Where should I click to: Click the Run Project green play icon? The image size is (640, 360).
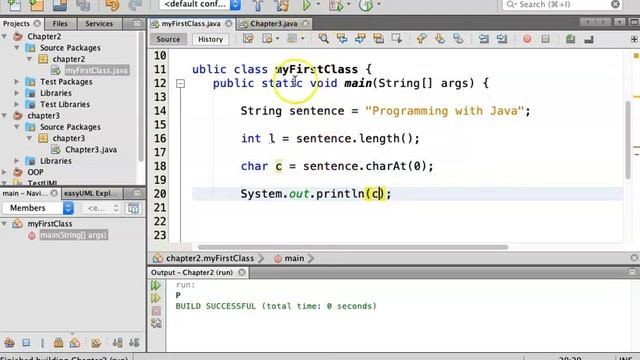[307, 5]
